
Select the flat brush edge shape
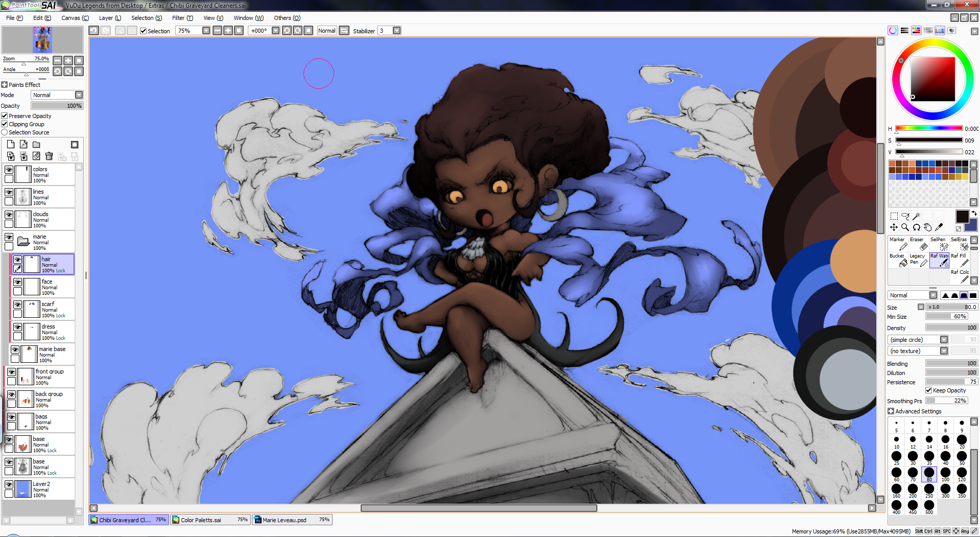point(973,295)
